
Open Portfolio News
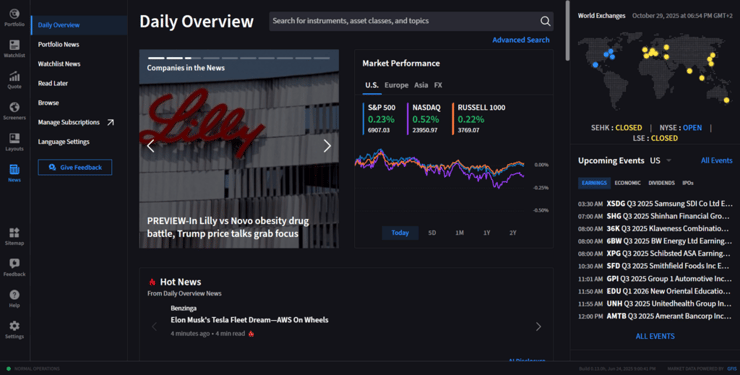[x=59, y=44]
